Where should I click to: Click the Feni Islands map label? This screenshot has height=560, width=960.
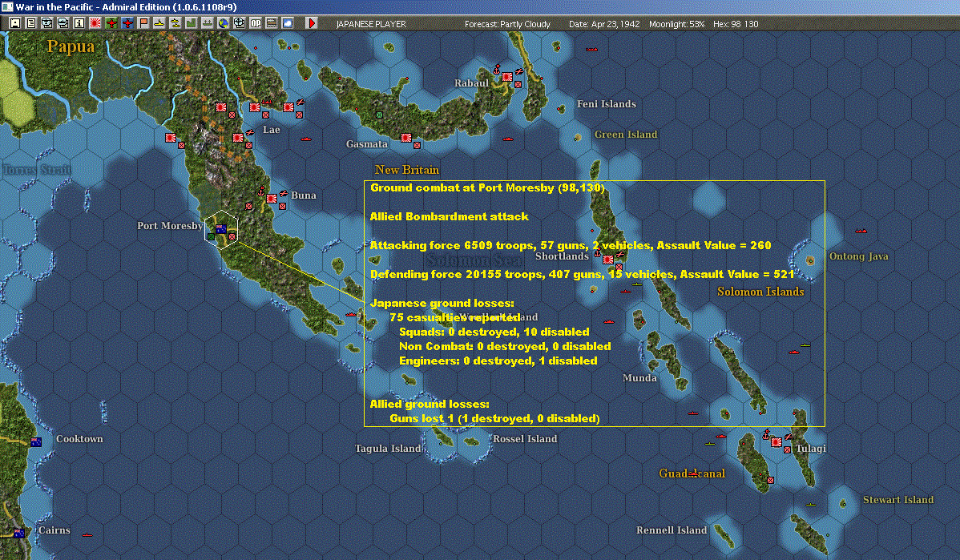[606, 104]
